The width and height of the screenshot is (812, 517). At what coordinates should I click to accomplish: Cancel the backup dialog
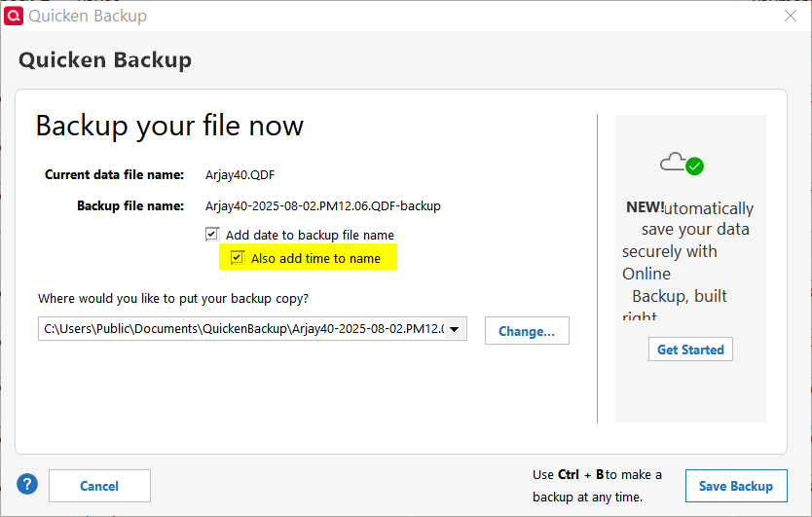[99, 486]
